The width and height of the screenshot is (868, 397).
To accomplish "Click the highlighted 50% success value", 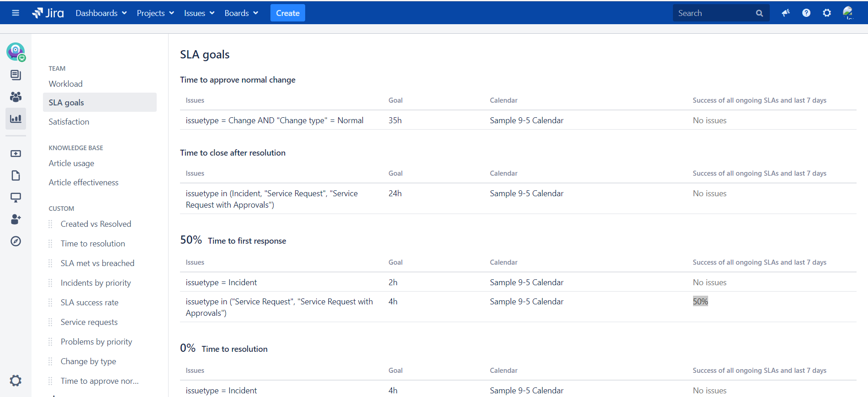I will point(700,301).
